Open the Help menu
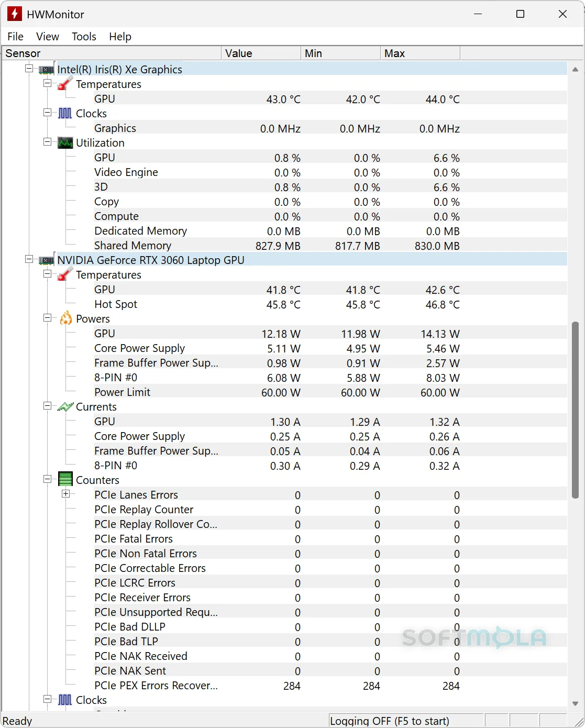Viewport: 585px width, 728px height. point(120,37)
